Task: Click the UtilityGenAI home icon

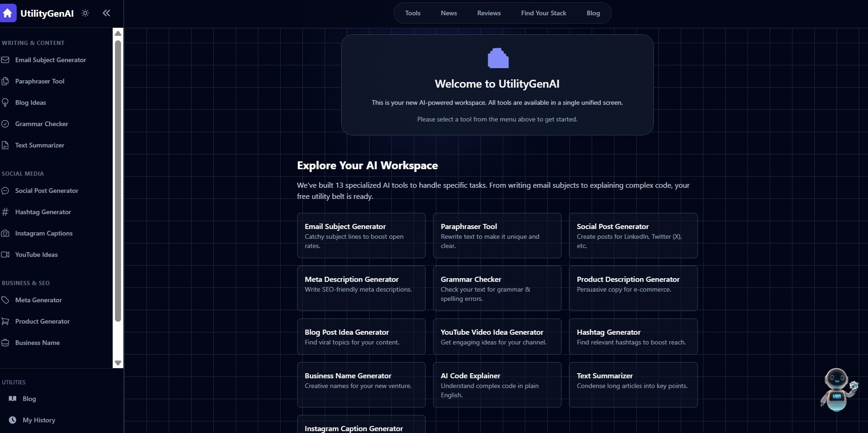Action: click(x=8, y=13)
